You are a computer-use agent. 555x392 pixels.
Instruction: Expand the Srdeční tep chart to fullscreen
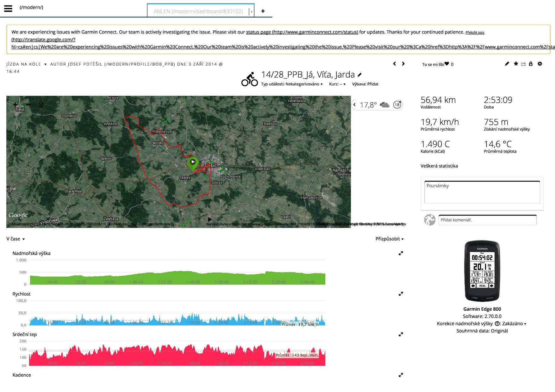click(x=401, y=334)
